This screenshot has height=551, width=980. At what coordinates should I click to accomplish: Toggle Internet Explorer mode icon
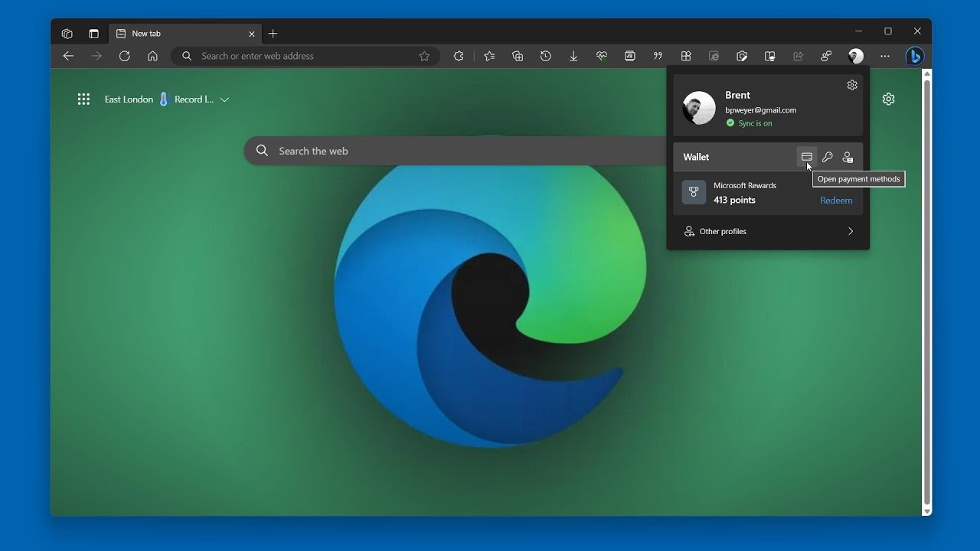(x=714, y=56)
